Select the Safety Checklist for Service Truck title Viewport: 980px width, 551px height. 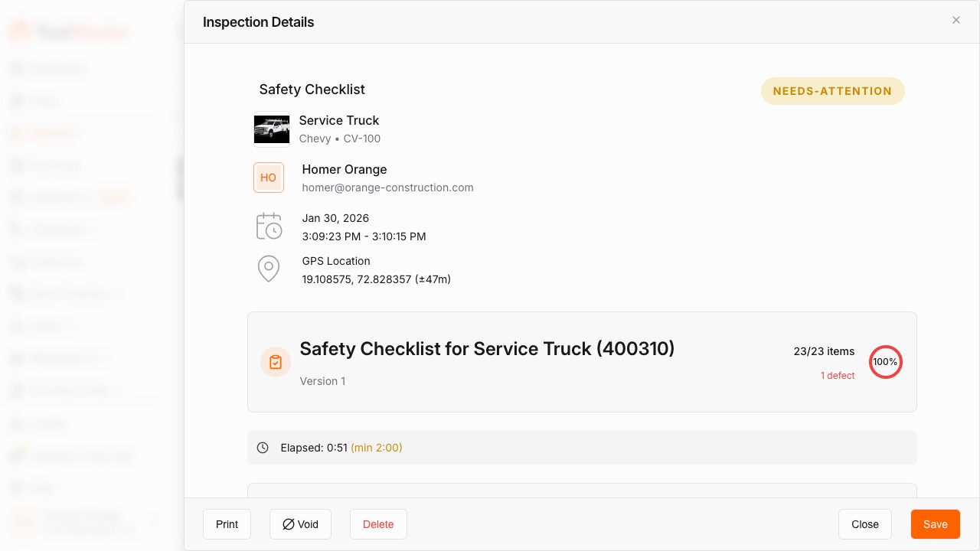click(x=487, y=349)
